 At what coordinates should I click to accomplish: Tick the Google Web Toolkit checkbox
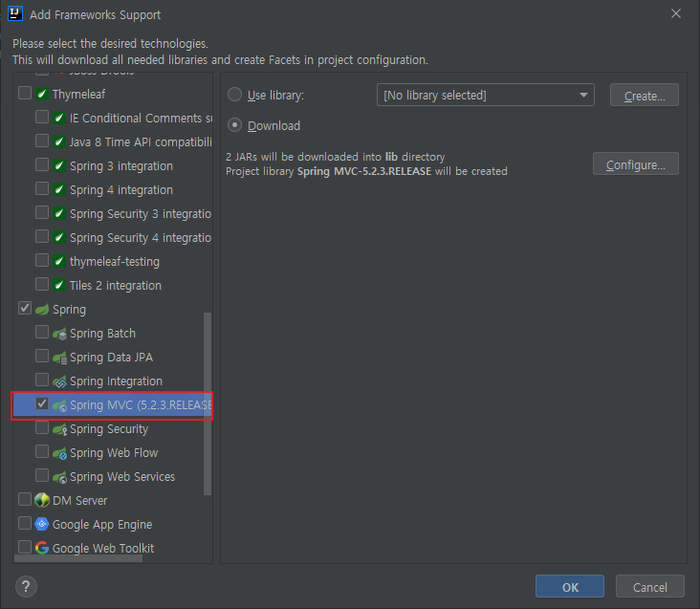tap(25, 547)
